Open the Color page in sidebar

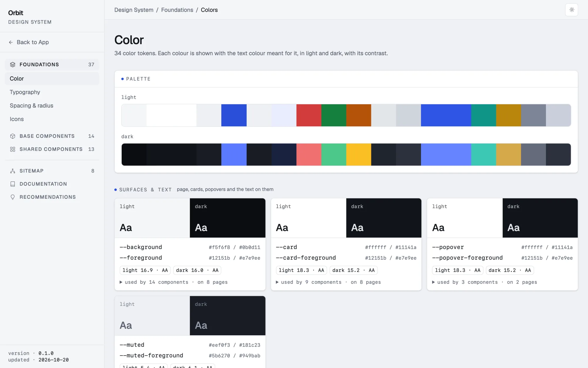[52, 79]
